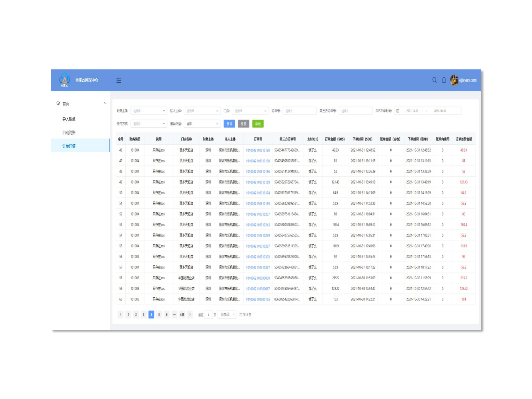Click the user avatar picture
This screenshot has width=532, height=399.
coord(454,80)
